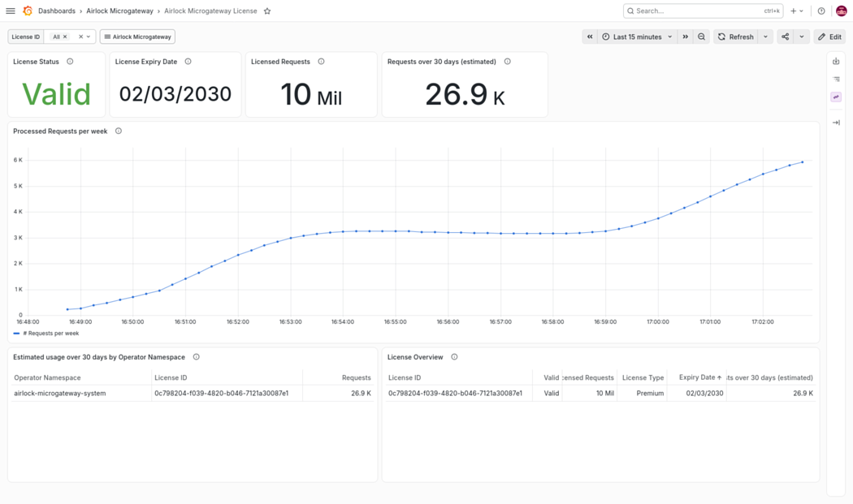Open the hamburger navigation menu
The height and width of the screenshot is (504, 853).
[11, 11]
